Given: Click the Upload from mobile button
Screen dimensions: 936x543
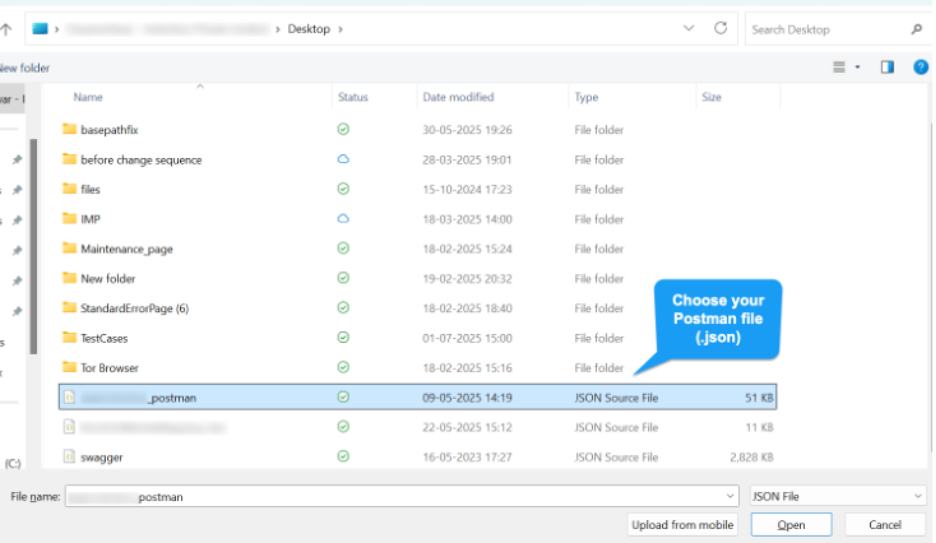Looking at the screenshot, I should [x=682, y=525].
